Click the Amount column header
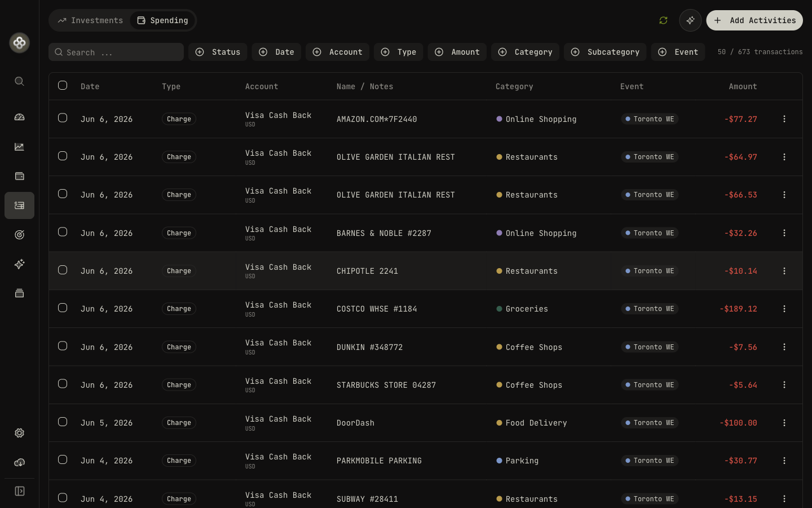Viewport: 812px width, 508px height. 743,86
